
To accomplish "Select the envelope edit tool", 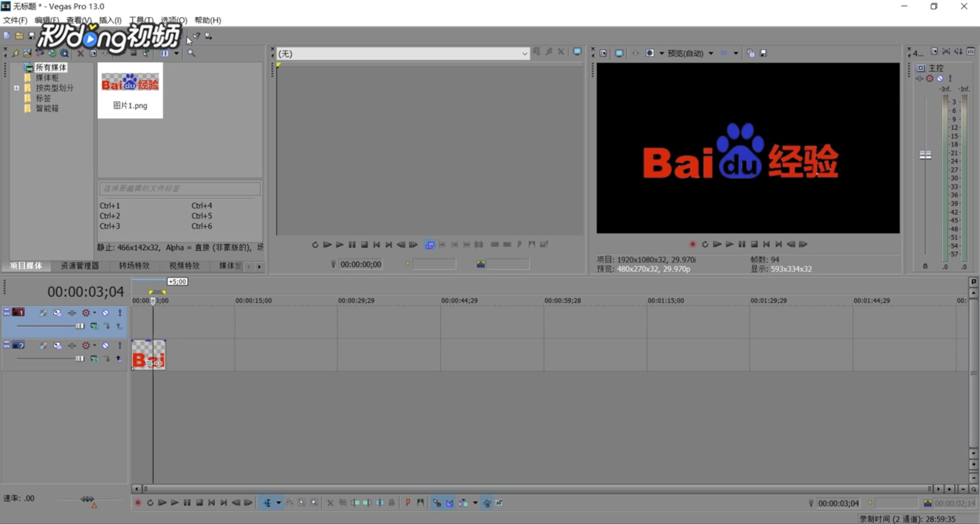I will click(290, 503).
